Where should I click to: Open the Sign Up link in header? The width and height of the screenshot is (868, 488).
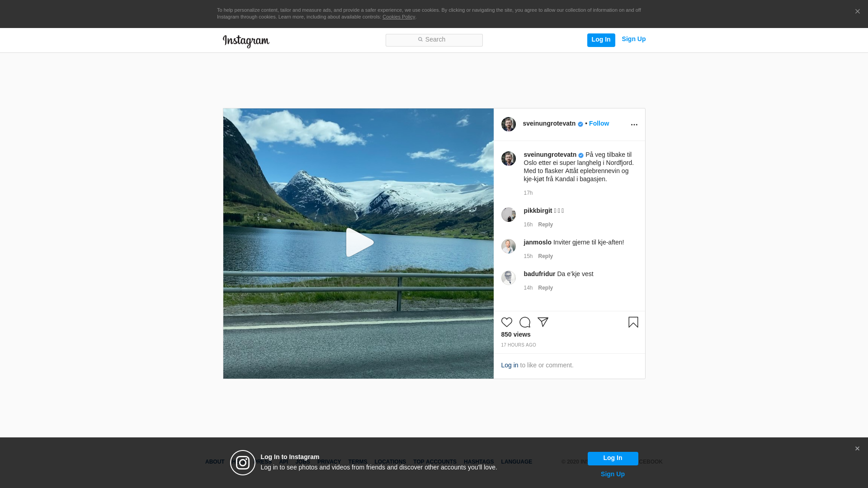(633, 39)
